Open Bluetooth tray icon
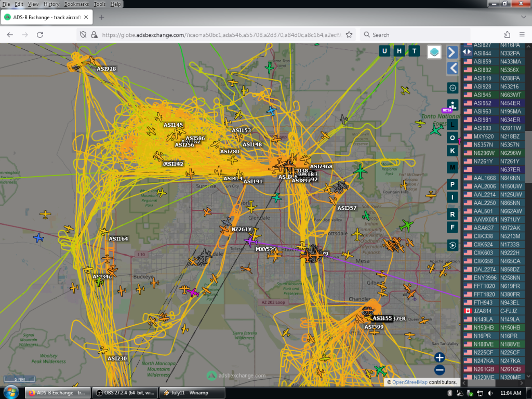532x399 pixels. 450,393
